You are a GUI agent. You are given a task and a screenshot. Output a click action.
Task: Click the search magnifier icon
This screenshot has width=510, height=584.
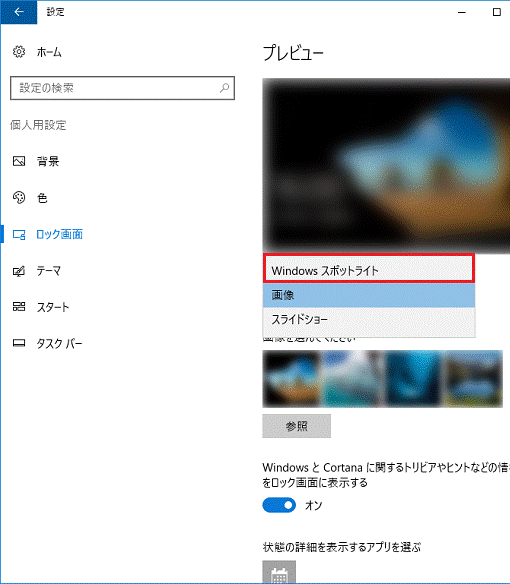tap(224, 88)
